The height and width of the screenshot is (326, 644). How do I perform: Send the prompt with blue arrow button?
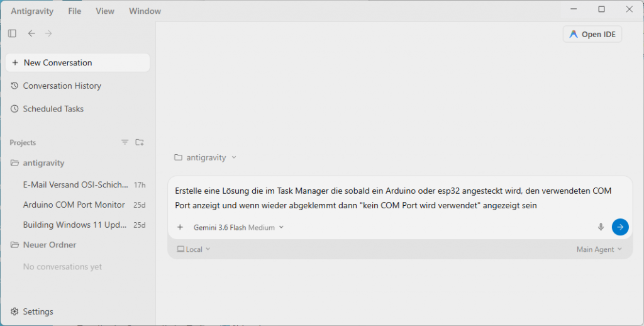[x=620, y=227]
